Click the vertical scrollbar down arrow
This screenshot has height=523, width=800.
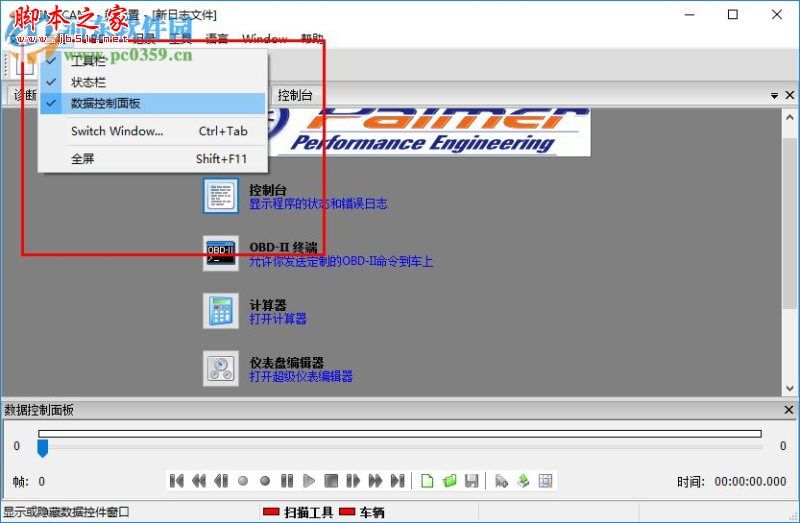790,388
